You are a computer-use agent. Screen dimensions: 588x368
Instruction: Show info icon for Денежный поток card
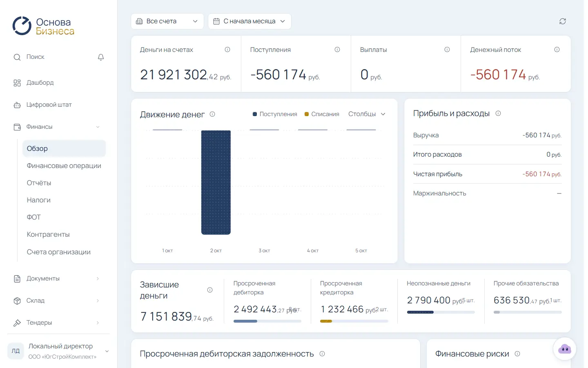[x=557, y=49]
